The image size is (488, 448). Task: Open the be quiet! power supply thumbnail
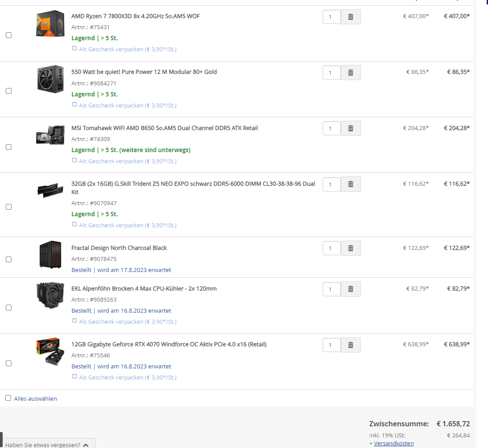pos(50,79)
